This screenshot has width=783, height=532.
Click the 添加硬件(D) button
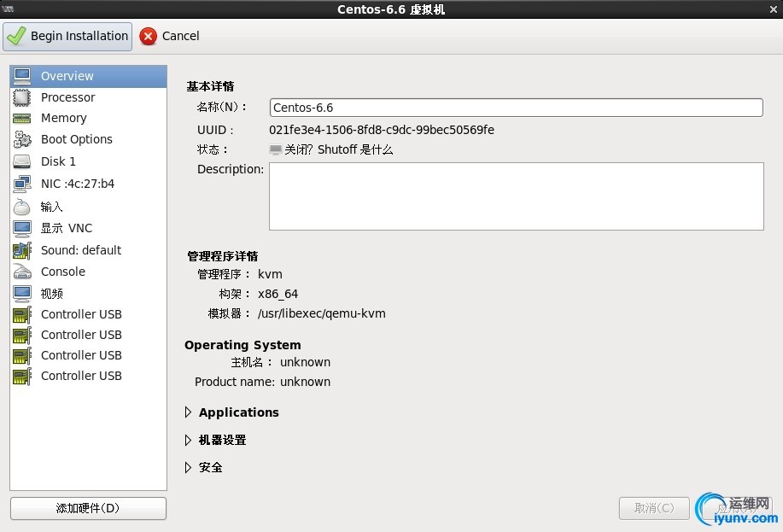point(88,509)
